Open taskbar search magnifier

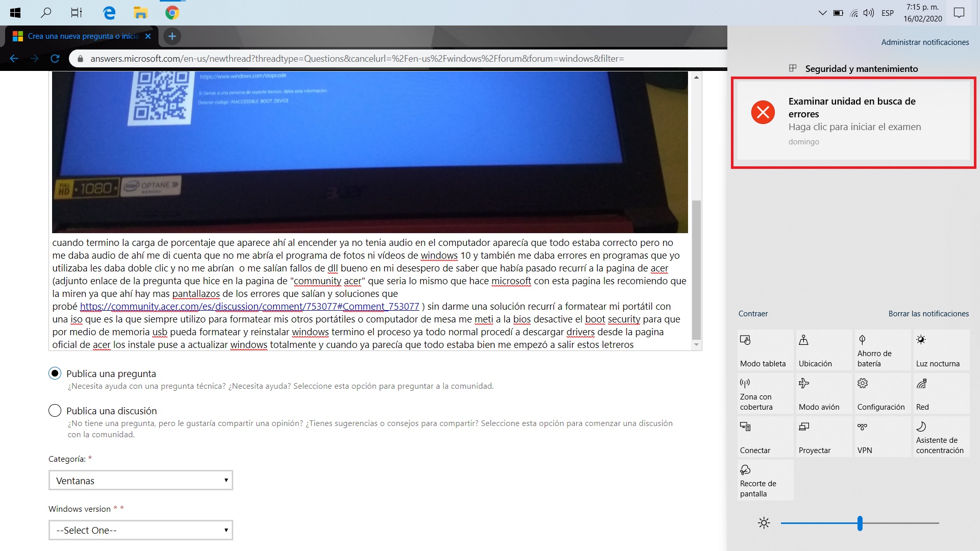pos(46,13)
